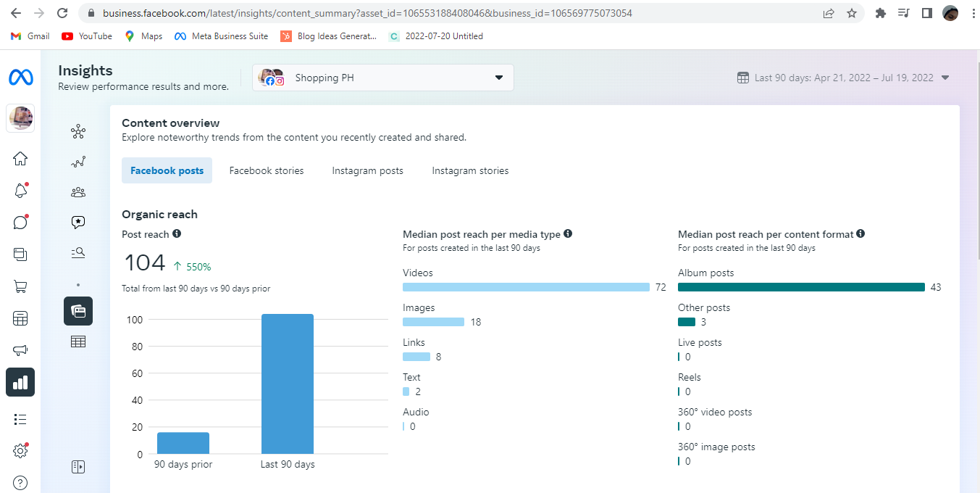Click the Last 90 days chart bar
The width and height of the screenshot is (980, 493).
coord(288,384)
